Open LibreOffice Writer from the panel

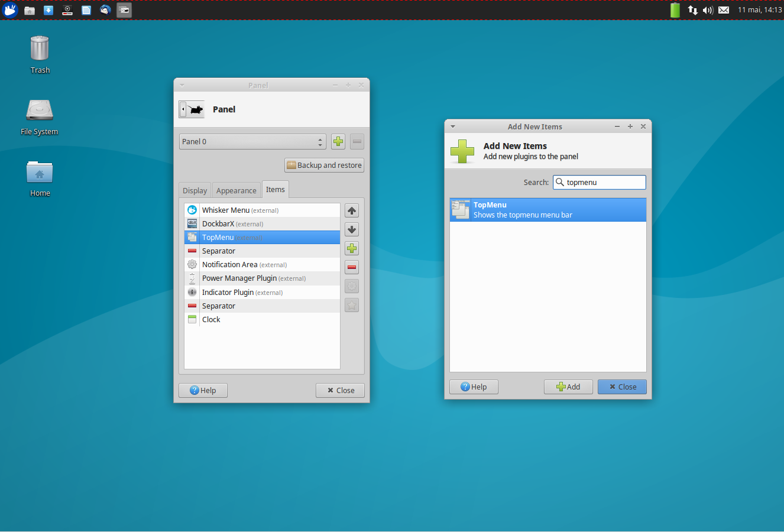click(86, 9)
